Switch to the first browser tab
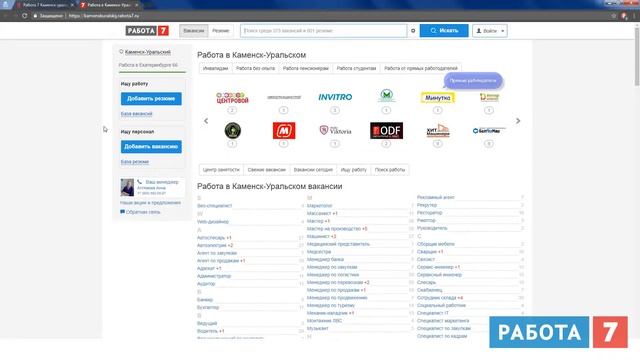640x360 pixels. tap(45, 5)
